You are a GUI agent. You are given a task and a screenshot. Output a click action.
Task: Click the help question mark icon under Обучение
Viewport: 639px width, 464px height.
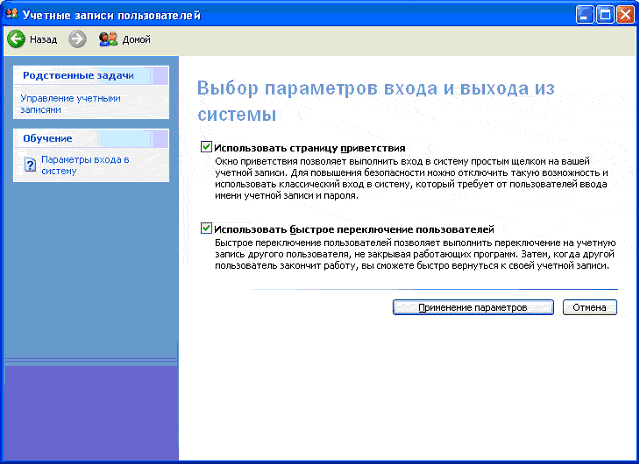(30, 165)
